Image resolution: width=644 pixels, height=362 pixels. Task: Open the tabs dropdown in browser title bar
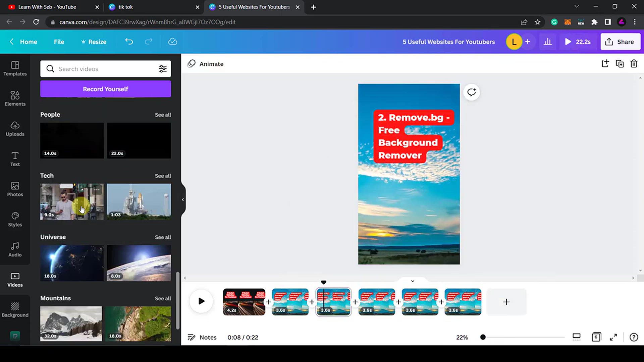577,6
